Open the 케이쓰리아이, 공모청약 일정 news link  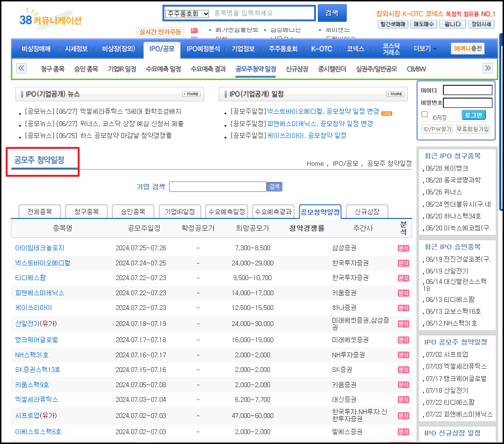coord(306,136)
